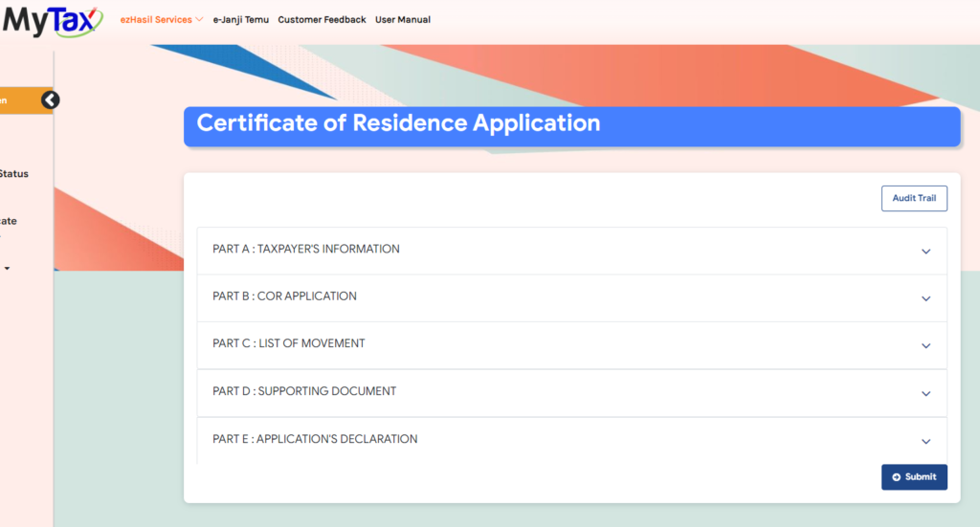
Task: Open the Customer Feedback page
Action: (322, 19)
